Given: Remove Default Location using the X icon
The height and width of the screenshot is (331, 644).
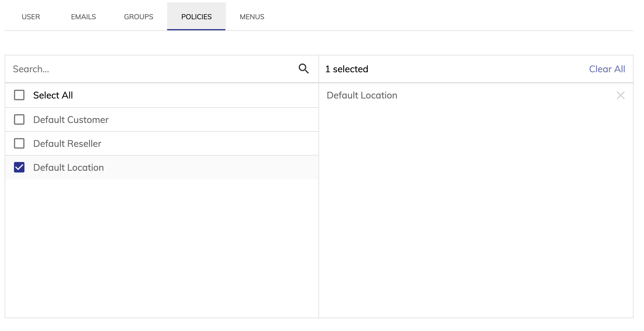Looking at the screenshot, I should coord(620,95).
